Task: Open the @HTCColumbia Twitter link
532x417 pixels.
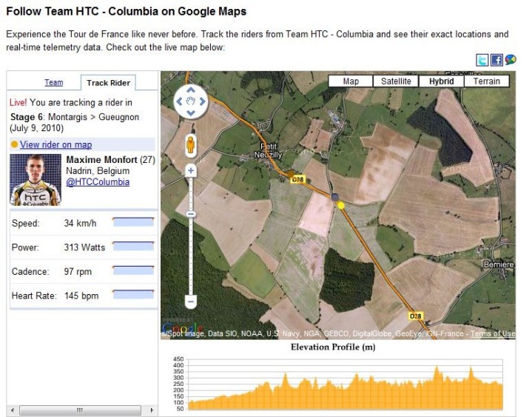Action: coord(98,182)
